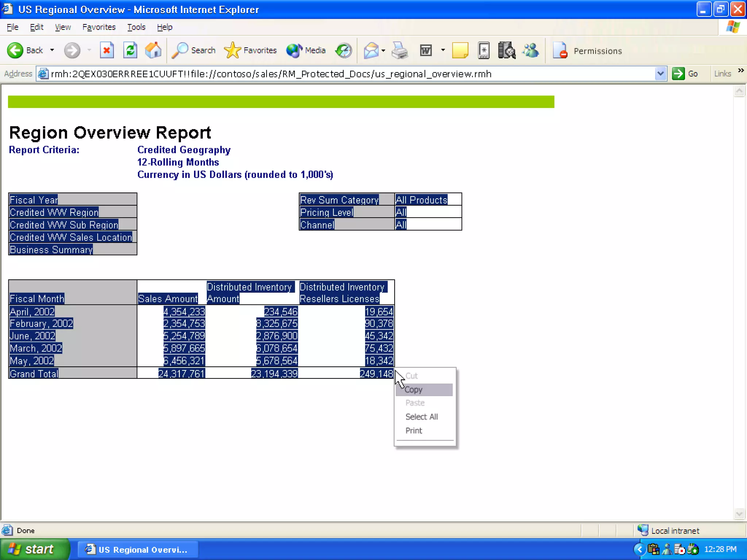Screen dimensions: 747x560
Task: Click the vertical scrollbar down arrow
Action: (739, 514)
